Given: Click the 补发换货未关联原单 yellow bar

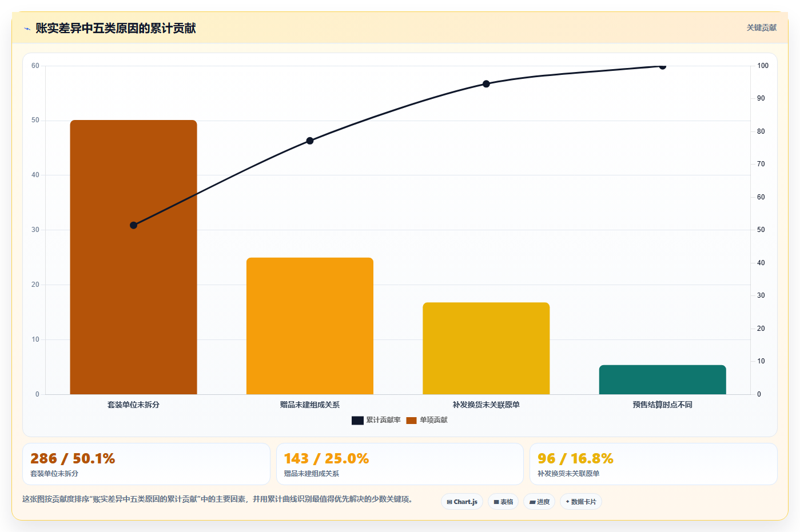Looking at the screenshot, I should tap(486, 348).
